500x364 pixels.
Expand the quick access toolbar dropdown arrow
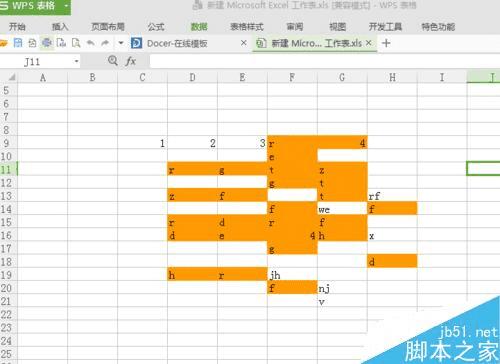click(121, 43)
